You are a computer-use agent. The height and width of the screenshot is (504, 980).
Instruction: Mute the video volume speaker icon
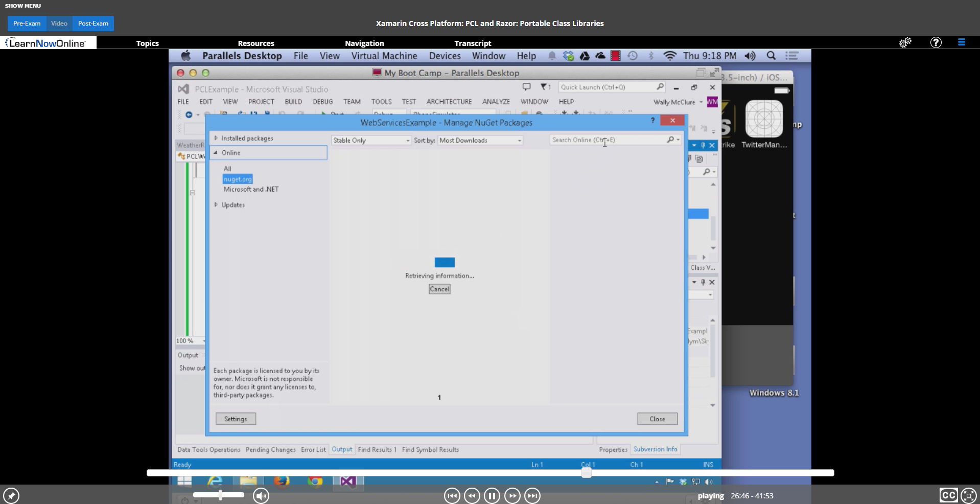(x=261, y=495)
